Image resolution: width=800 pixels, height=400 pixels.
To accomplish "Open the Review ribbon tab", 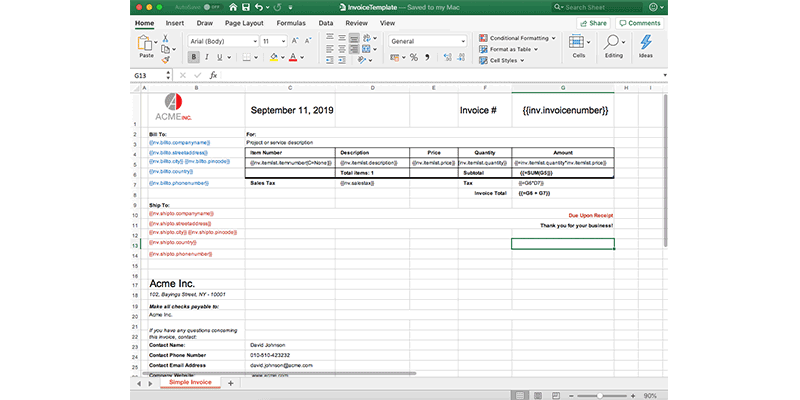I will coord(357,23).
